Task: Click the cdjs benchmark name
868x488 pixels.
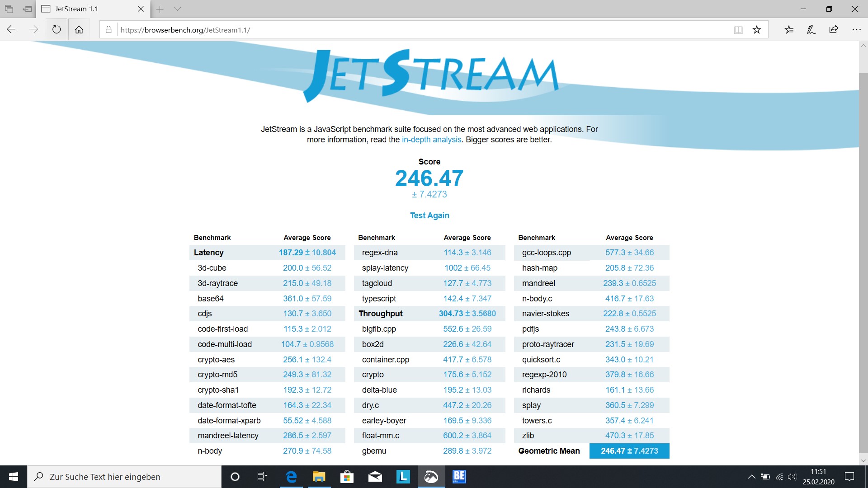Action: pos(205,314)
